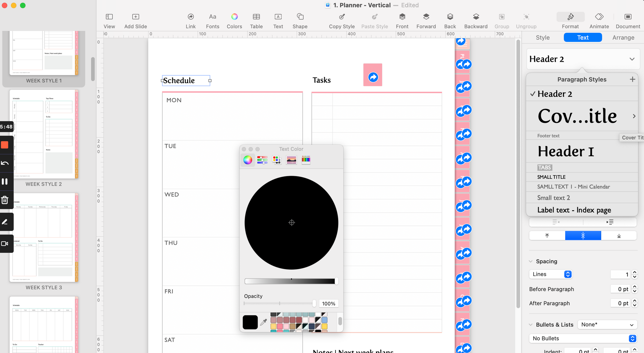Image resolution: width=644 pixels, height=353 pixels.
Task: Switch to the Arrange tab
Action: [623, 37]
